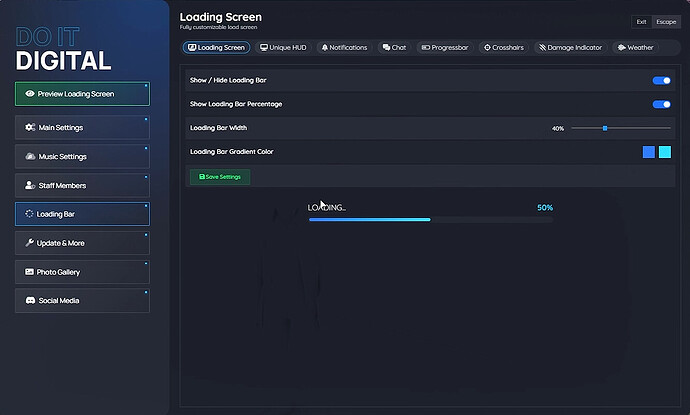Click the speech bubbles icon in Chat tab
690x415 pixels.
tap(386, 48)
